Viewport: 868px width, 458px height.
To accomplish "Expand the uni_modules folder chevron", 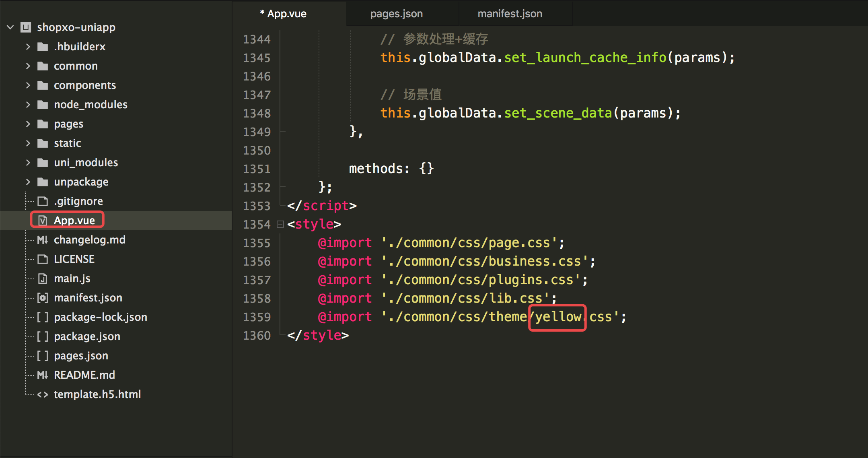I will pos(28,163).
